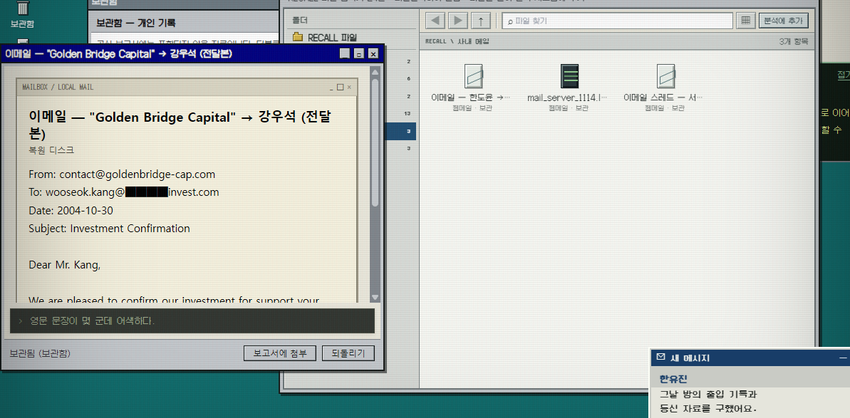Focus the 파일 찾기 search field
The height and width of the screenshot is (418, 850).
[617, 21]
